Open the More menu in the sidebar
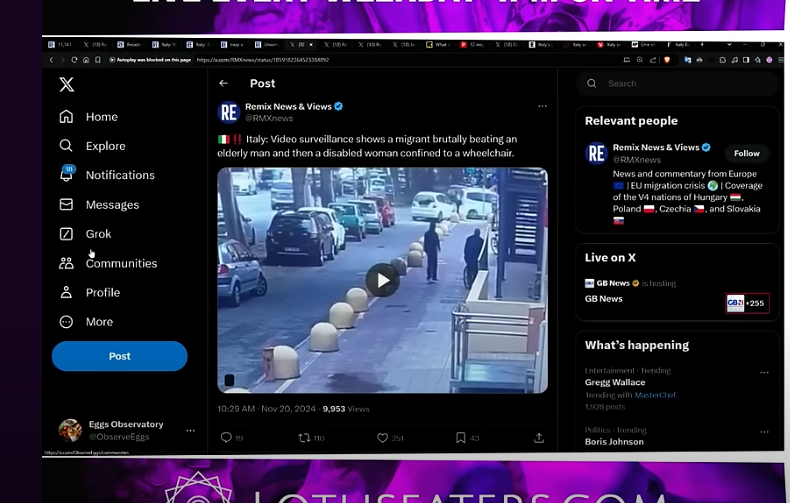The image size is (790, 503). coord(86,322)
